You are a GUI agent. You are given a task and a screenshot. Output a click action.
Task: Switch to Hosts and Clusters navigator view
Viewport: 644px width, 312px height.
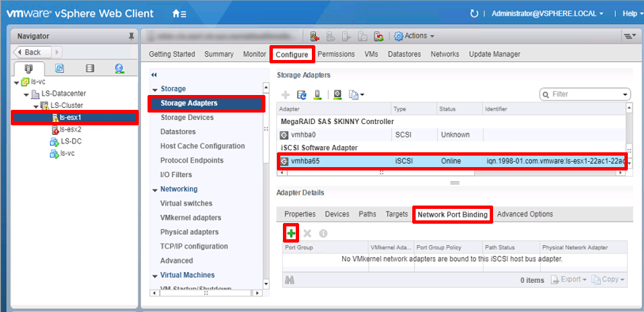(29, 68)
